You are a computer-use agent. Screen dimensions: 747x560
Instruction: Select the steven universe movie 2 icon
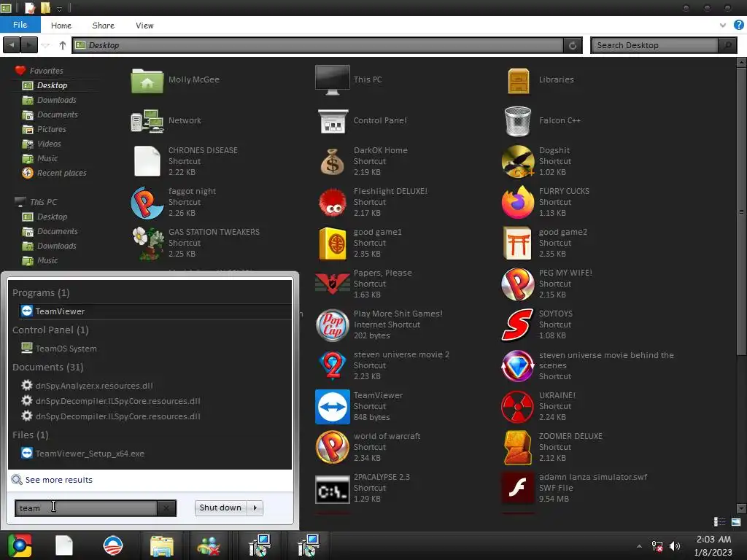coord(333,366)
